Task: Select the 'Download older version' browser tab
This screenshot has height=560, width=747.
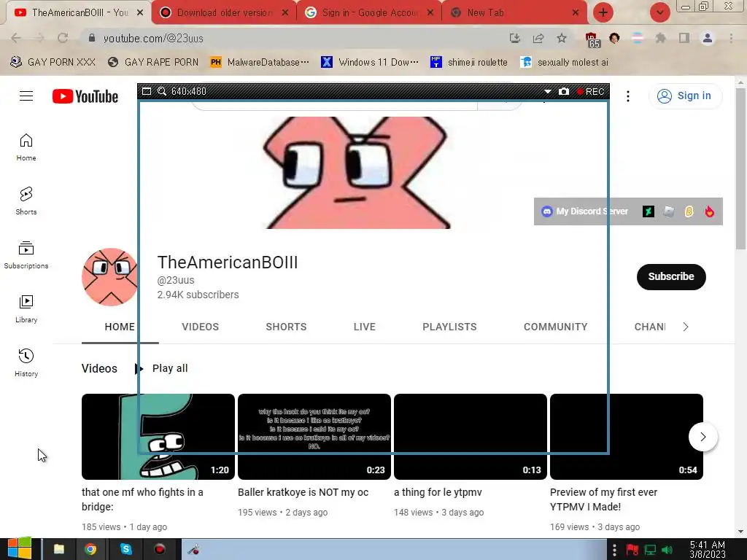Action: click(224, 13)
